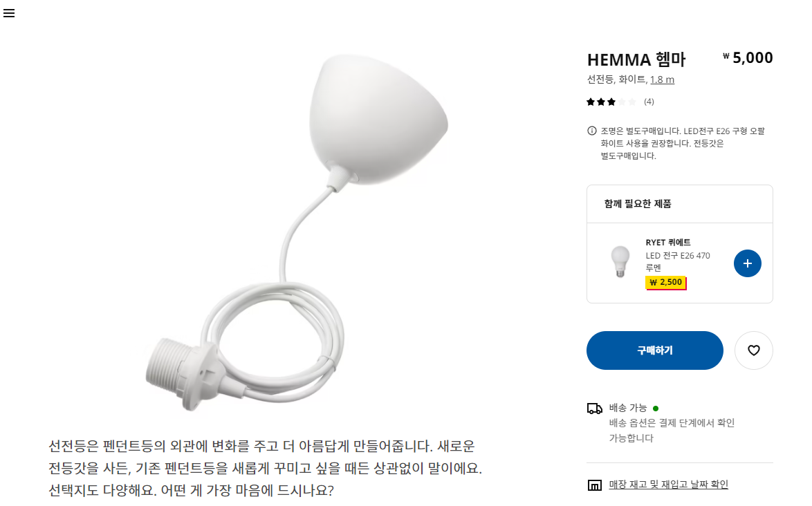Click the store stock building icon

595,485
